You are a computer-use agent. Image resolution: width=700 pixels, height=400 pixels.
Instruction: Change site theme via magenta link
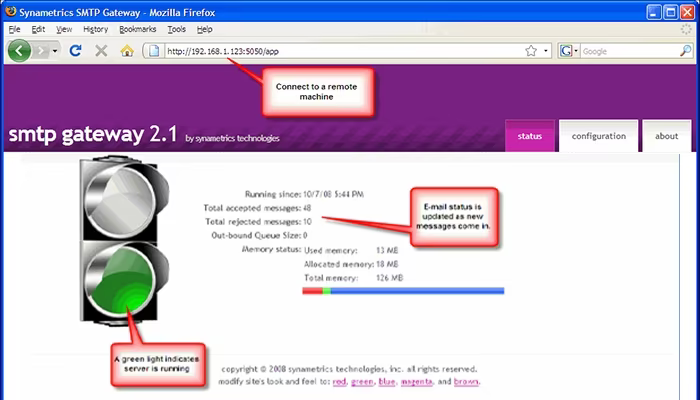tap(417, 382)
